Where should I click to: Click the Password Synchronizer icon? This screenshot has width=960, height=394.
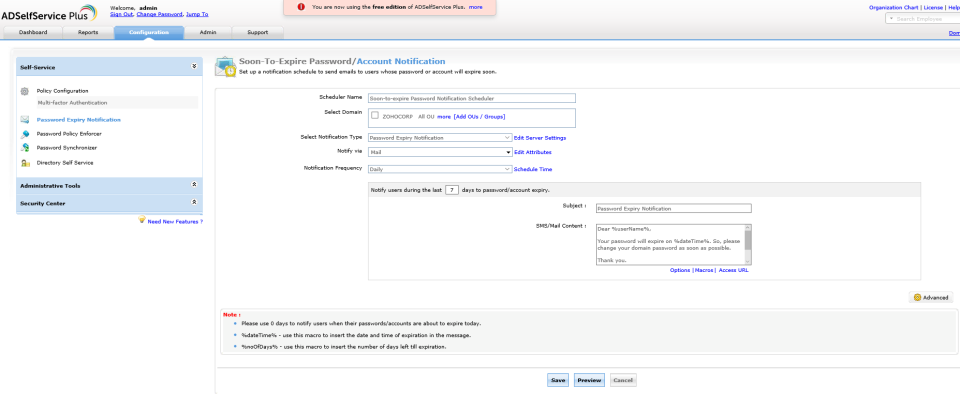[x=24, y=148]
